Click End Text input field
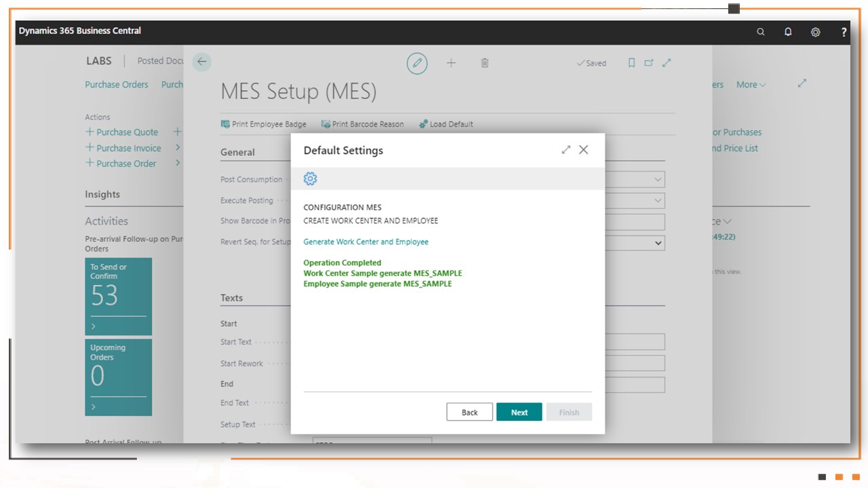The width and height of the screenshot is (868, 488). [634, 385]
